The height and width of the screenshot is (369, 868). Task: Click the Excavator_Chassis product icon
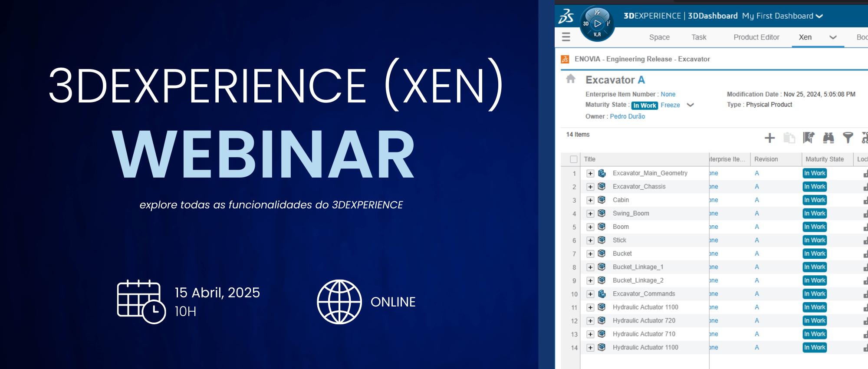(x=602, y=187)
